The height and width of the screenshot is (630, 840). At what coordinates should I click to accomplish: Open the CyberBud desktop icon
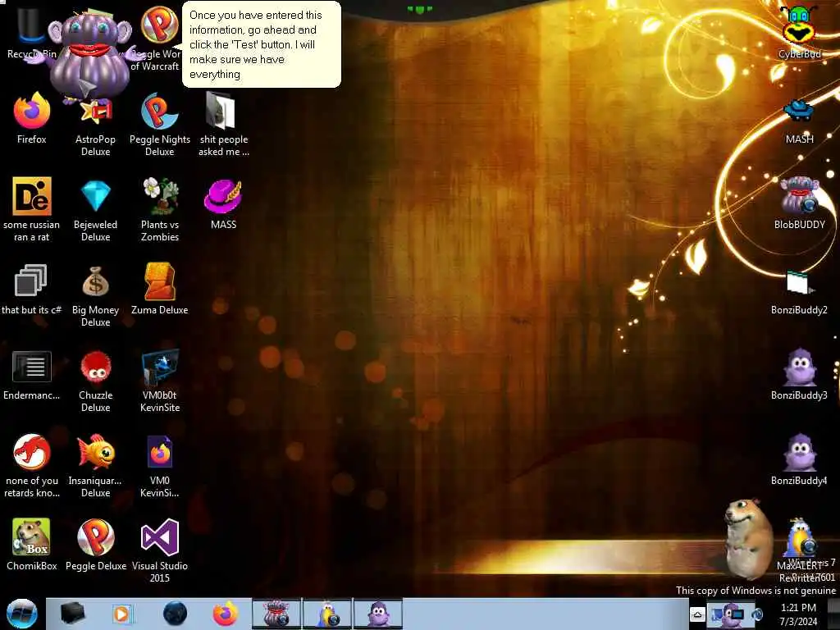[x=799, y=31]
